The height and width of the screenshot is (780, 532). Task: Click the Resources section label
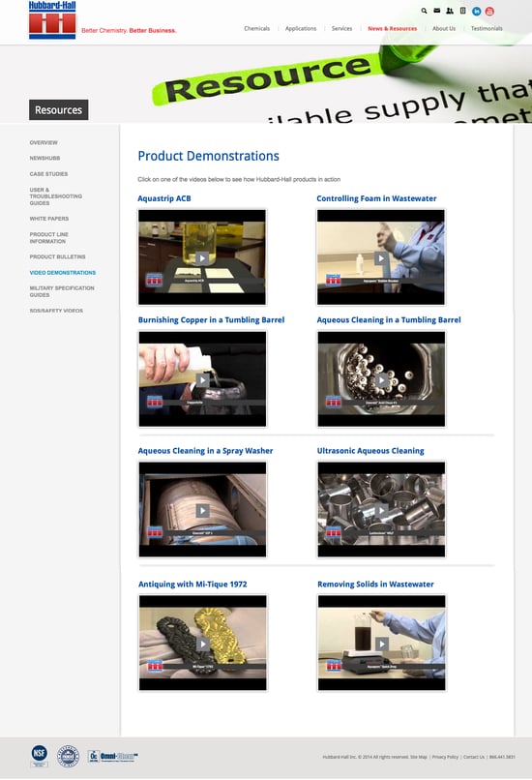click(59, 110)
